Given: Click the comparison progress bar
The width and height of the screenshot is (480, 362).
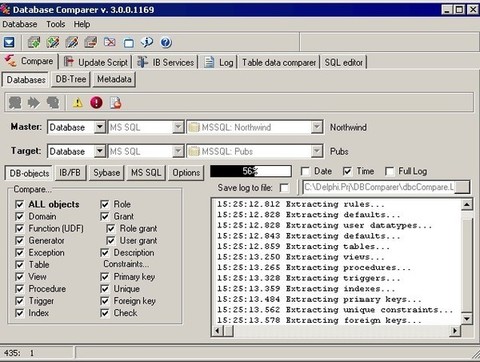Looking at the screenshot, I should click(x=251, y=171).
